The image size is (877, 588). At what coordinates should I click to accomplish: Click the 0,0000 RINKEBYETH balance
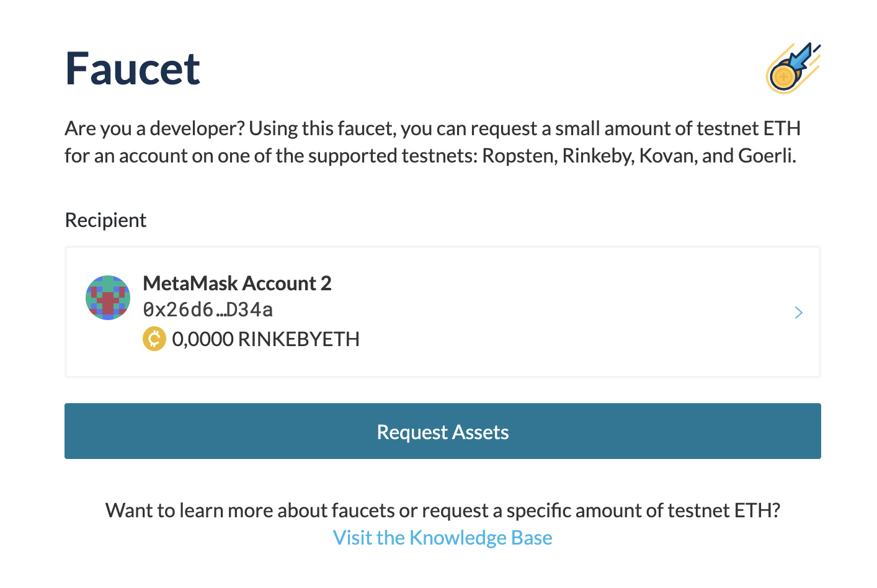coord(265,339)
